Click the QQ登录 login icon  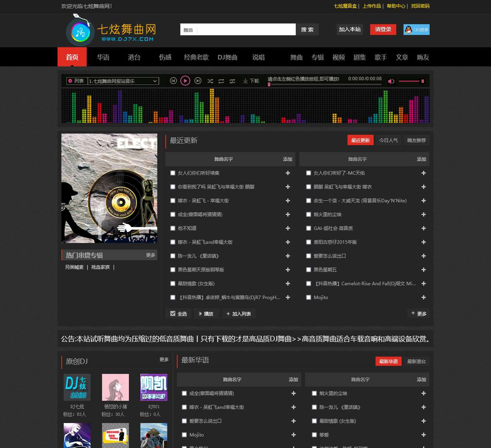pyautogui.click(x=416, y=30)
